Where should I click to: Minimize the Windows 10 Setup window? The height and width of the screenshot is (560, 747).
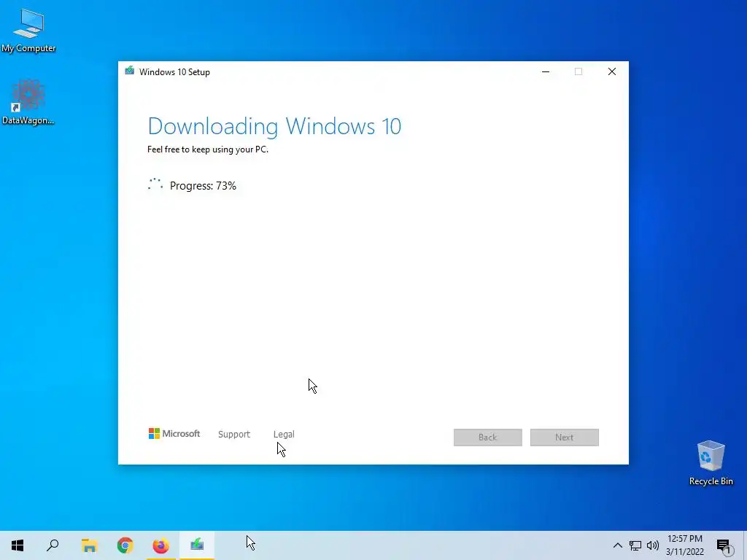pos(546,71)
